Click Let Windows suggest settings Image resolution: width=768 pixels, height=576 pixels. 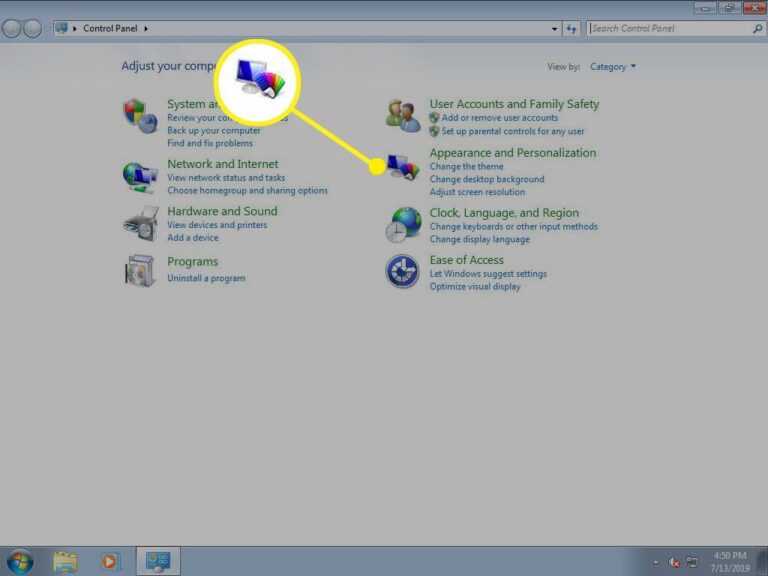pos(488,274)
